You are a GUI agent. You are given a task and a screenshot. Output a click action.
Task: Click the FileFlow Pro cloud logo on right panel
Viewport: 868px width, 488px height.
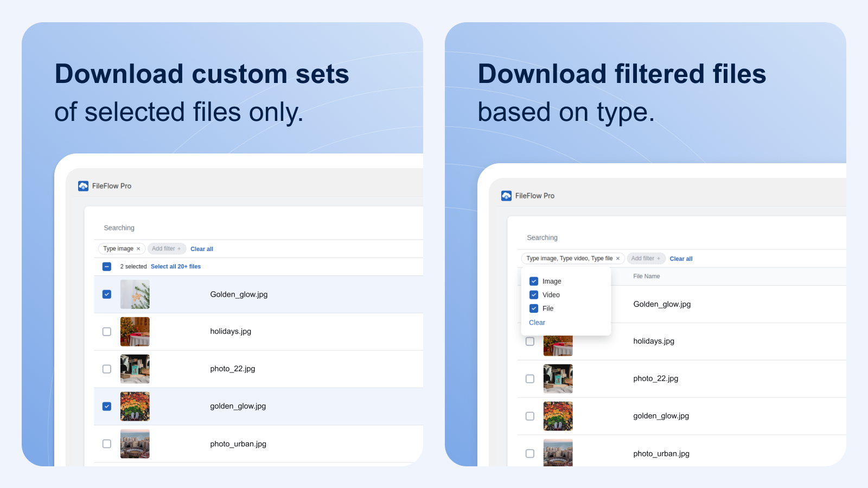506,196
